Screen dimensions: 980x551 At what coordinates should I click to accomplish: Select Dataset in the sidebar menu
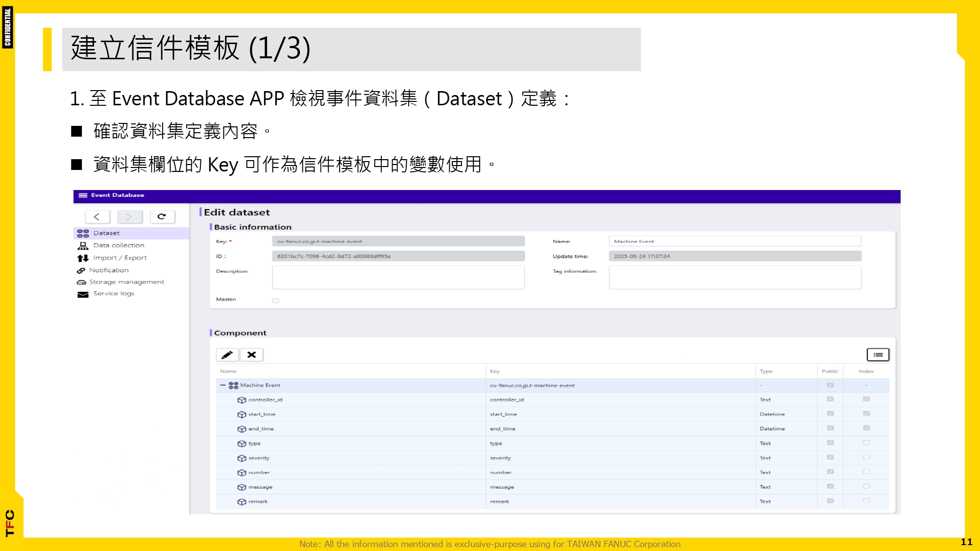(105, 233)
